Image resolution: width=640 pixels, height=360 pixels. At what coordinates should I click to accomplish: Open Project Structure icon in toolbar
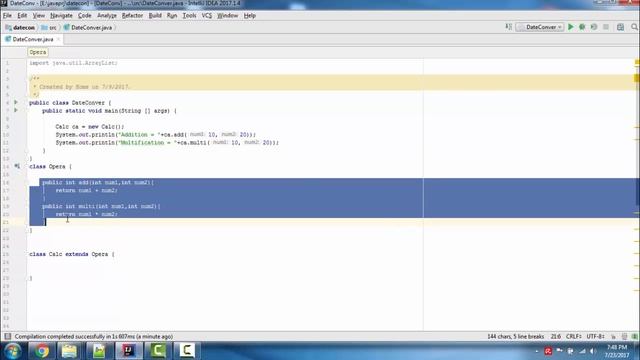tap(620, 27)
